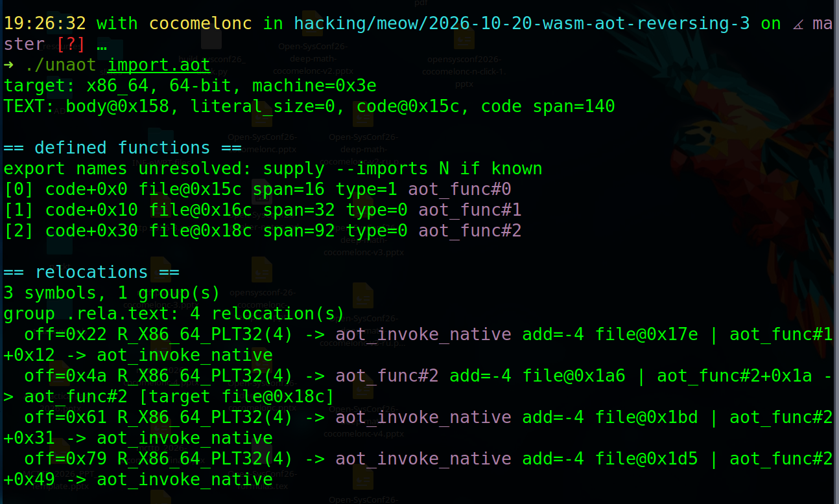Select file@0x1d5 in the off=0x79 relocation
Viewport: 839px width, 504px height.
[x=646, y=459]
